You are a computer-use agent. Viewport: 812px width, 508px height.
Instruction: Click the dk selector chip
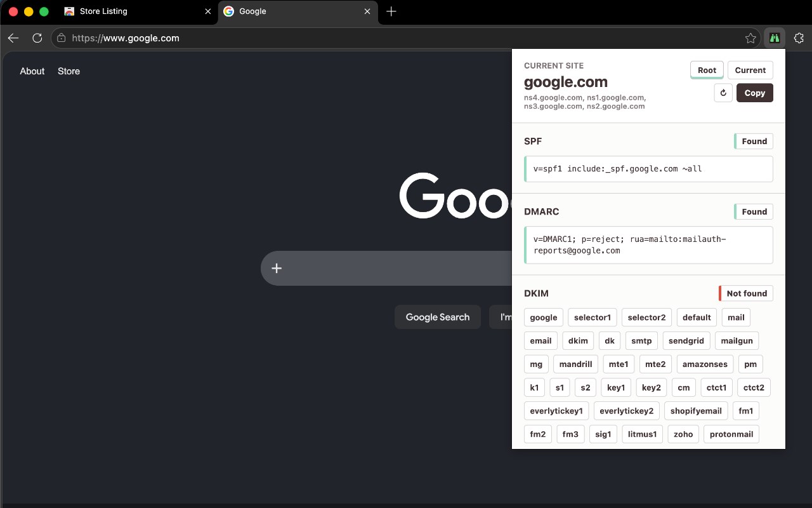610,341
